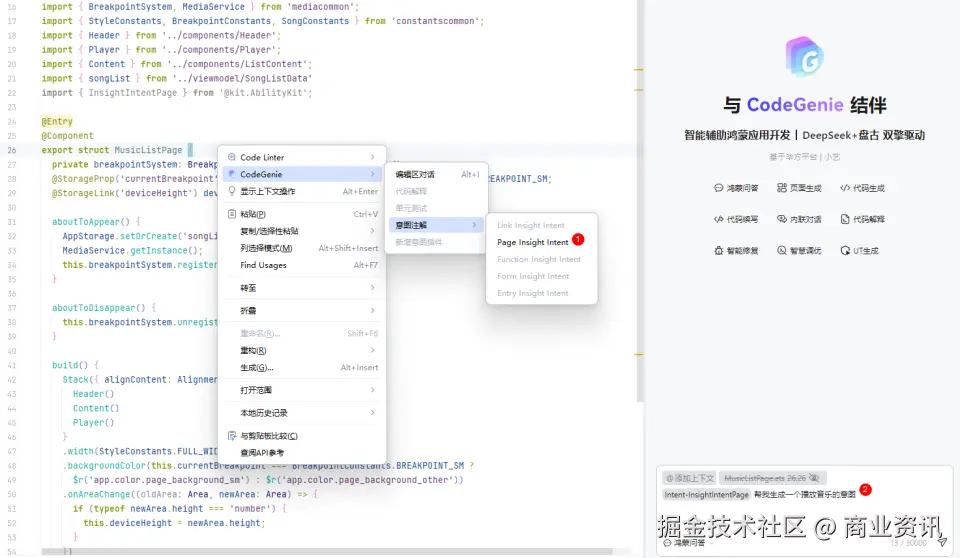Choose 生成(G)... from the context menu

[302, 368]
